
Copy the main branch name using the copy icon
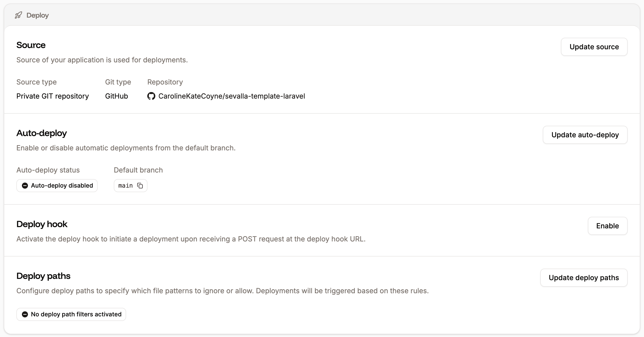140,186
